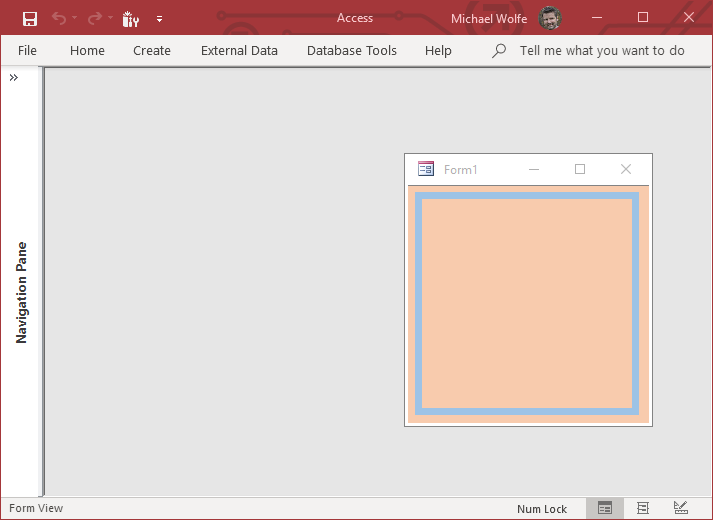The height and width of the screenshot is (520, 713).
Task: Click the Tell me search magnifier icon
Action: tap(499, 50)
